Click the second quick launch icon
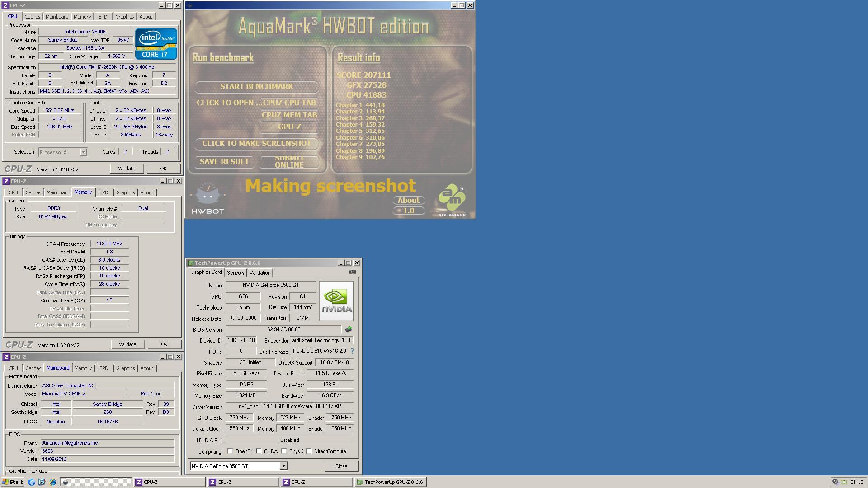The image size is (868, 488). [42, 482]
